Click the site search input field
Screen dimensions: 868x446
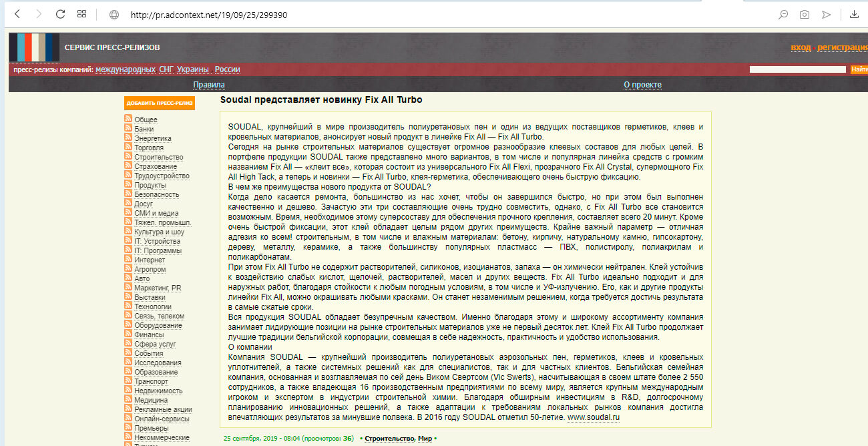[x=797, y=69]
